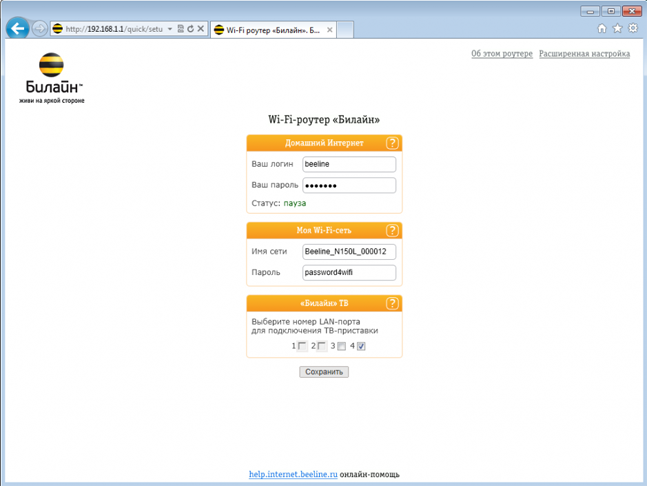Click the Билайн logo
Screen dimensions: 647x486
(52, 78)
